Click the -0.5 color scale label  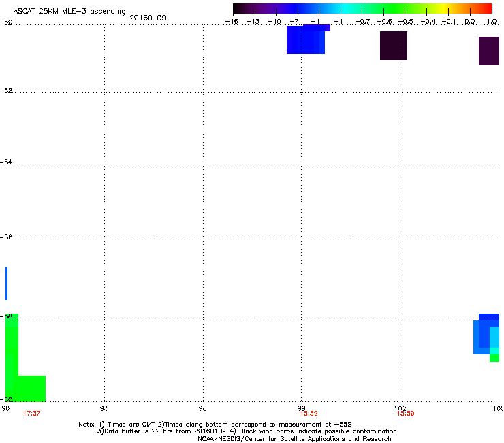(x=405, y=22)
